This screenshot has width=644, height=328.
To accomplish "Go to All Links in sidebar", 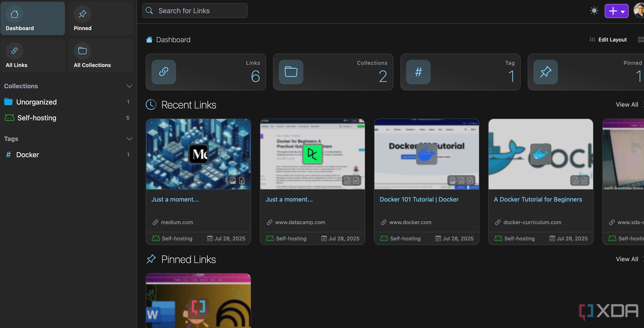I will click(33, 55).
